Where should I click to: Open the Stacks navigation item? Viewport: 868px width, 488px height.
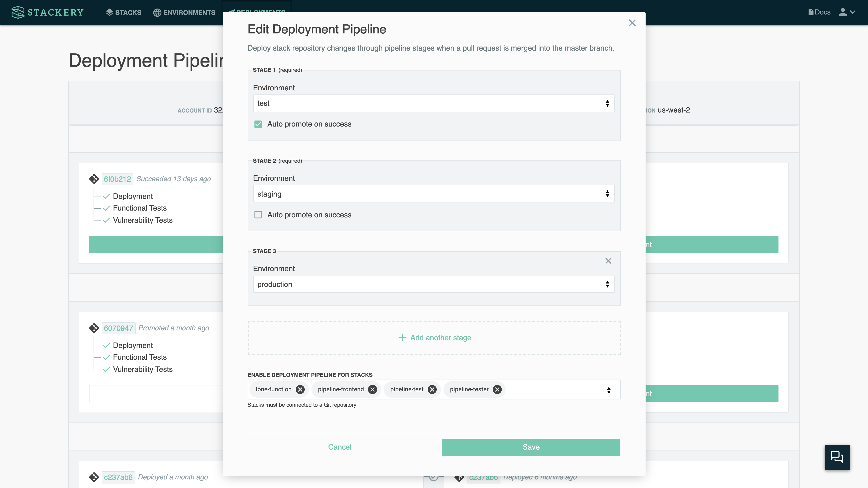tap(124, 12)
